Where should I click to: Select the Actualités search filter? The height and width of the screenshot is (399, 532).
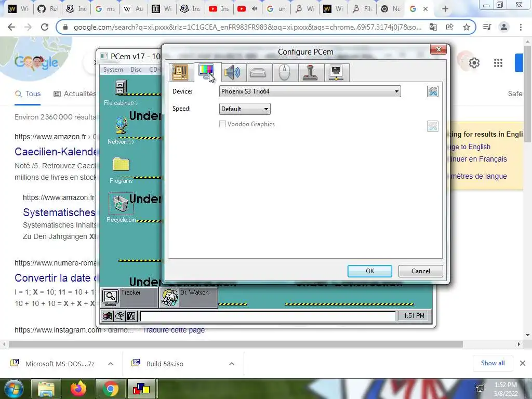click(x=75, y=94)
